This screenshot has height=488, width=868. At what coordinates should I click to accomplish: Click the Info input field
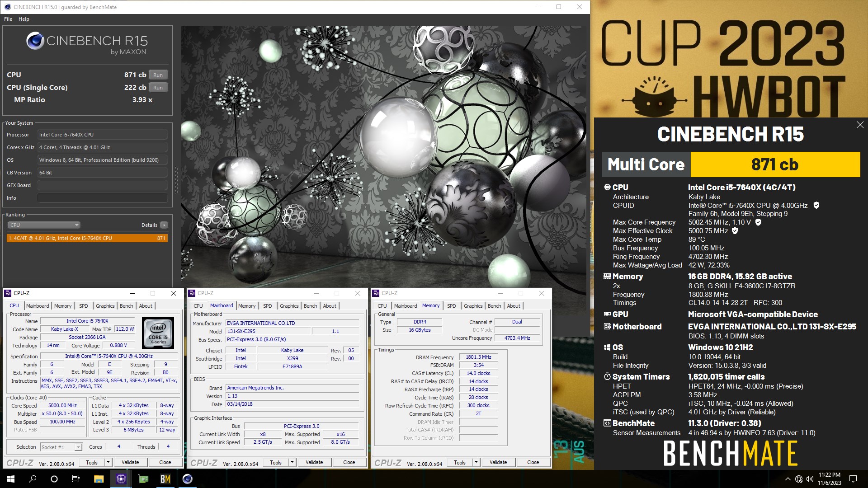103,198
